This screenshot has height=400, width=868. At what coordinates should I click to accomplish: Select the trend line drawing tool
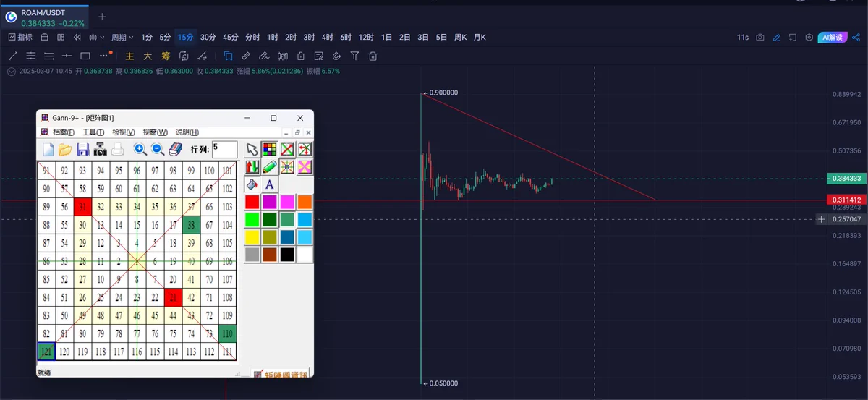(x=13, y=56)
